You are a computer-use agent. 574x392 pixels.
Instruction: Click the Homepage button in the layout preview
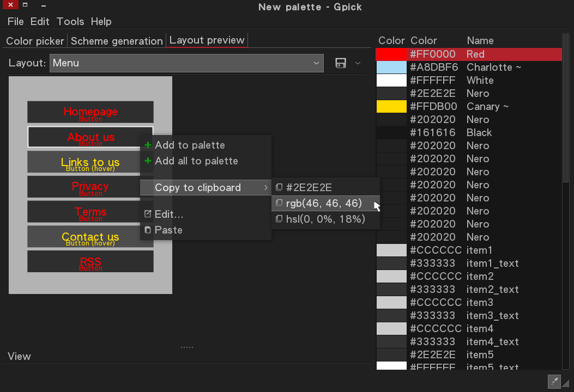click(90, 112)
